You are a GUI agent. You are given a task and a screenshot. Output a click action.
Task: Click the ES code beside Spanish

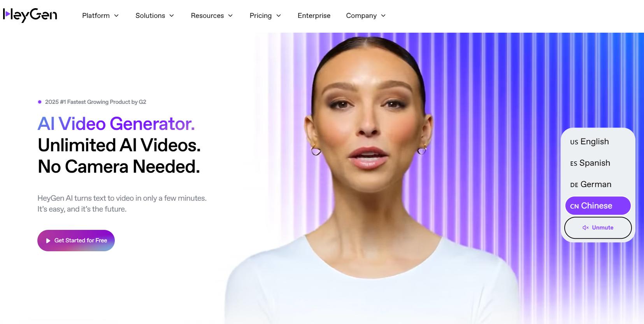(574, 164)
